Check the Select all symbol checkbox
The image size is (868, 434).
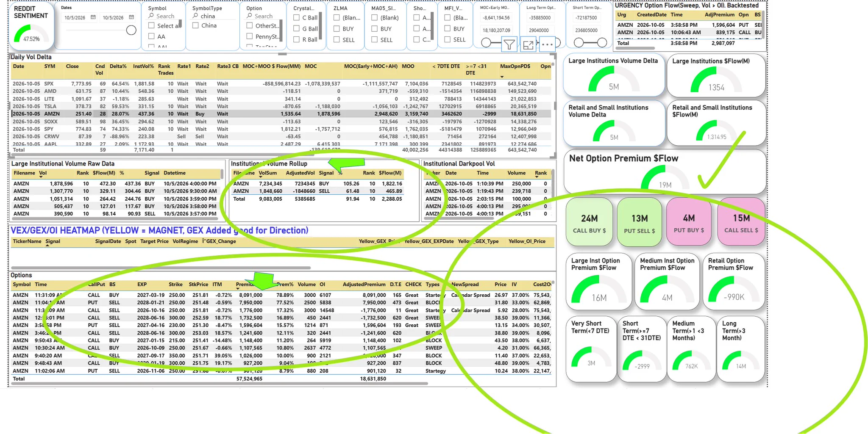[x=151, y=25]
